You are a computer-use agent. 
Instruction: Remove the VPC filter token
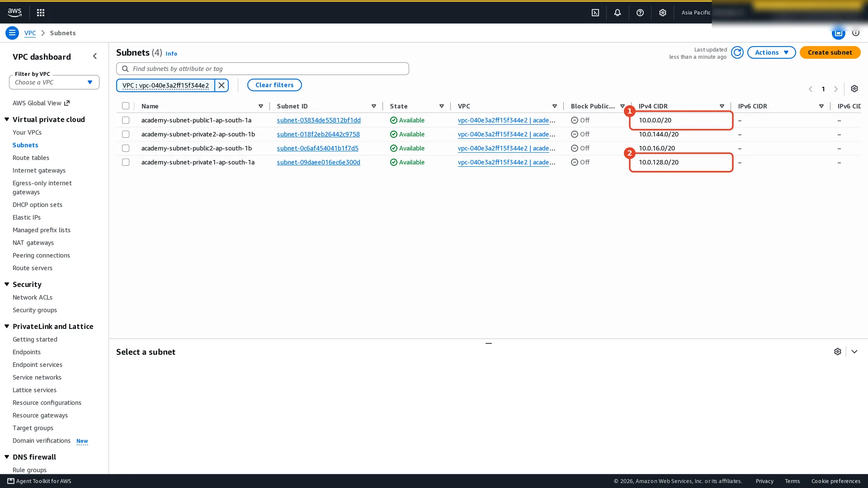(x=222, y=85)
